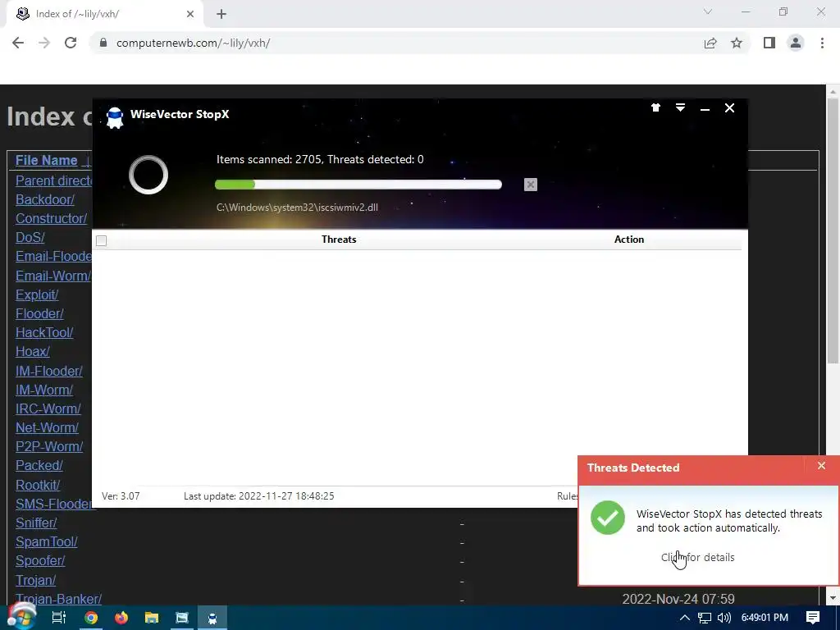
Task: Click the page vertical scrollbar thumb
Action: click(x=833, y=231)
